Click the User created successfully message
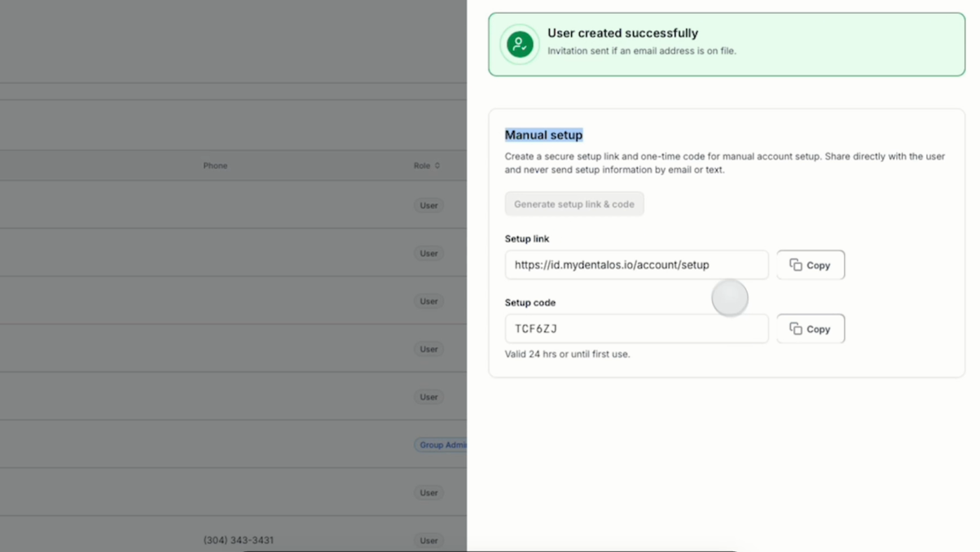Viewport: 980px width, 552px height. click(x=623, y=33)
